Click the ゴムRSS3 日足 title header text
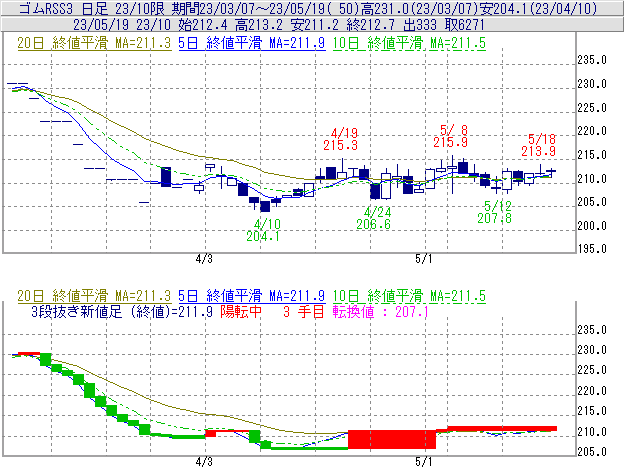Viewport: 624px width, 475px height. click(63, 8)
